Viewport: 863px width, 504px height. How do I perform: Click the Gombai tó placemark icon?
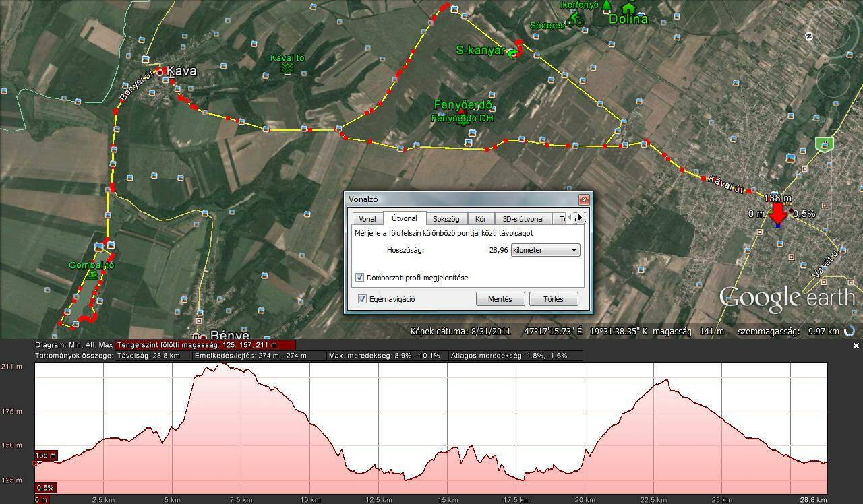click(92, 275)
